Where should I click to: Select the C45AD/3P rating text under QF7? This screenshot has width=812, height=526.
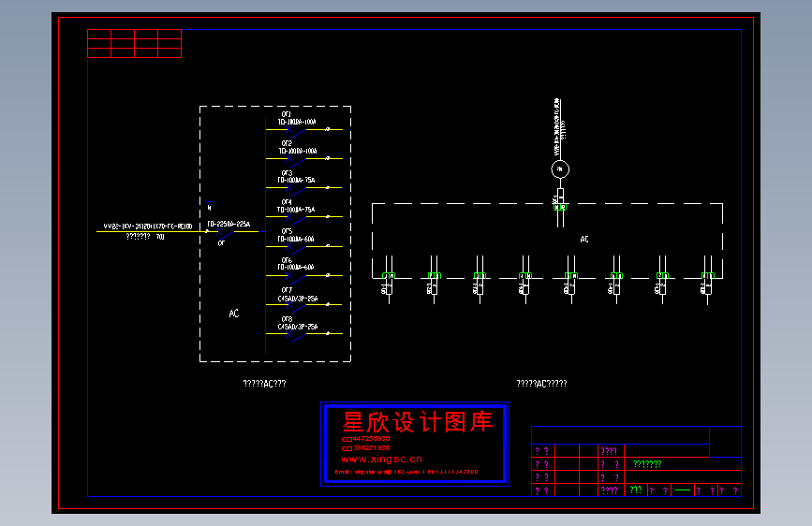pos(298,299)
